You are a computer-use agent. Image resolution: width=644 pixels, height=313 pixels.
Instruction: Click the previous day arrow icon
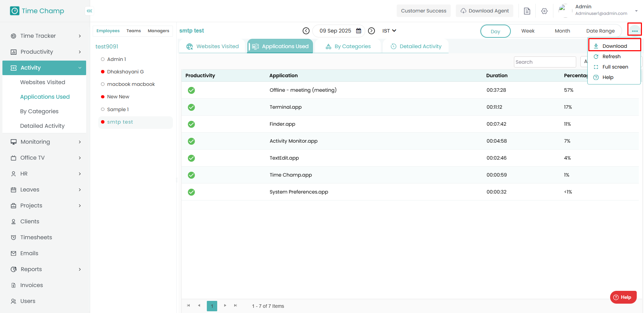click(306, 31)
